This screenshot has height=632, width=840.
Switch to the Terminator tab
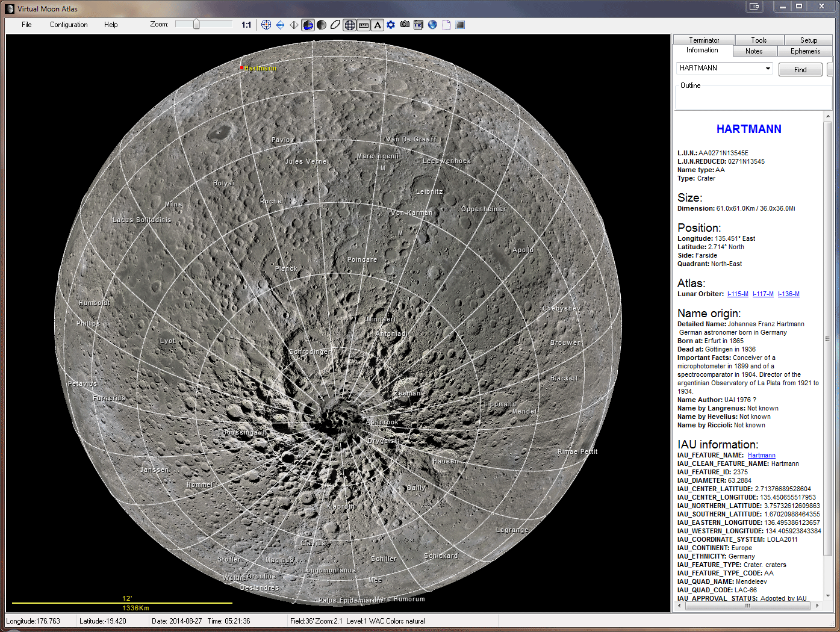point(704,40)
